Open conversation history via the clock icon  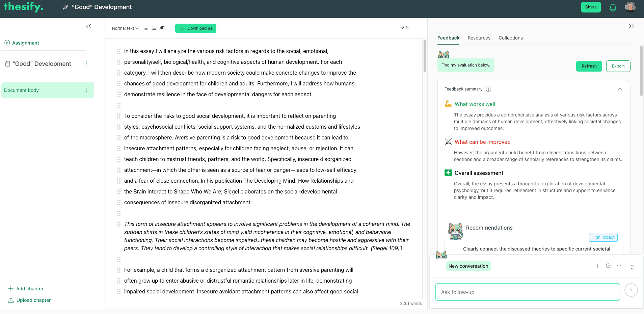608,266
